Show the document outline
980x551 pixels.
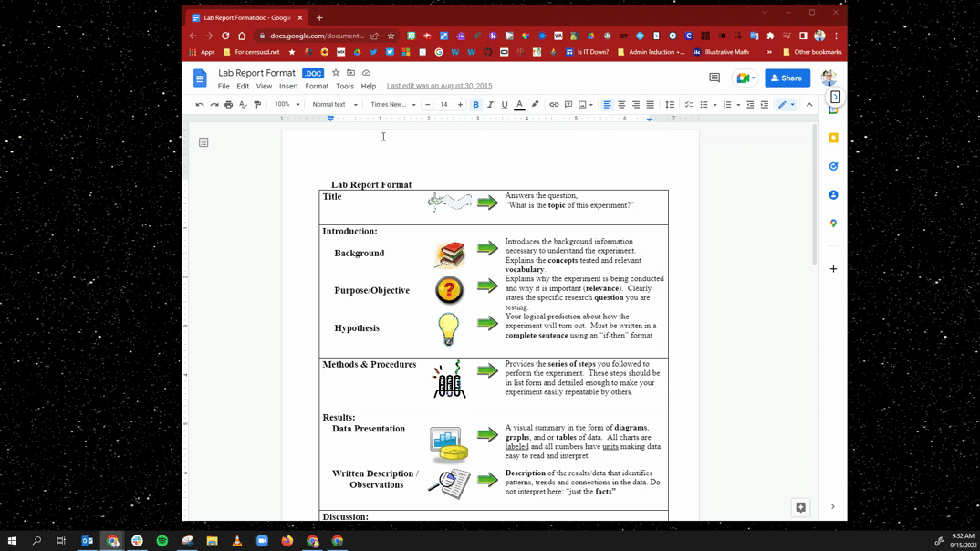[203, 142]
